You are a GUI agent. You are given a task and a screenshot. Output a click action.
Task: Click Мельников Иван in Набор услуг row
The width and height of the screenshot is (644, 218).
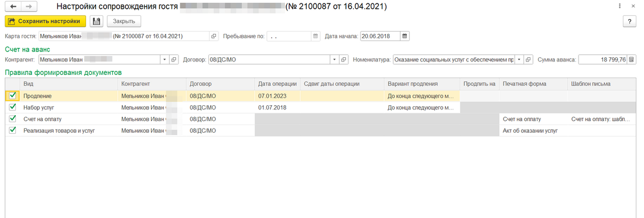click(152, 108)
